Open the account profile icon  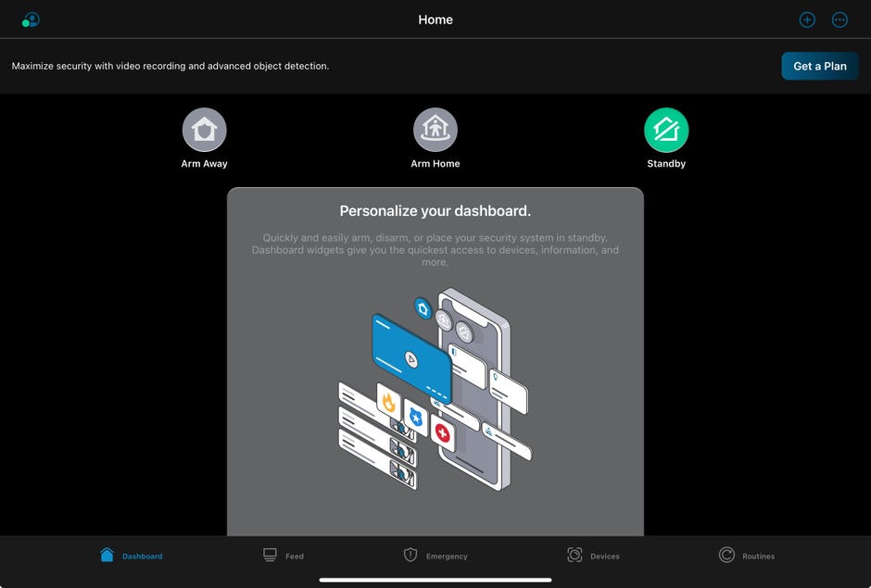coord(31,20)
